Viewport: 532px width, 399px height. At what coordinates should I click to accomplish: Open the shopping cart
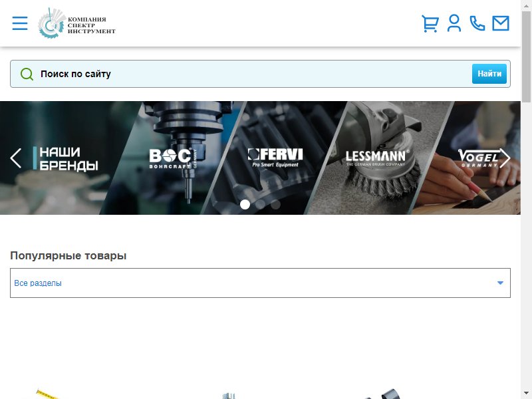pos(430,23)
